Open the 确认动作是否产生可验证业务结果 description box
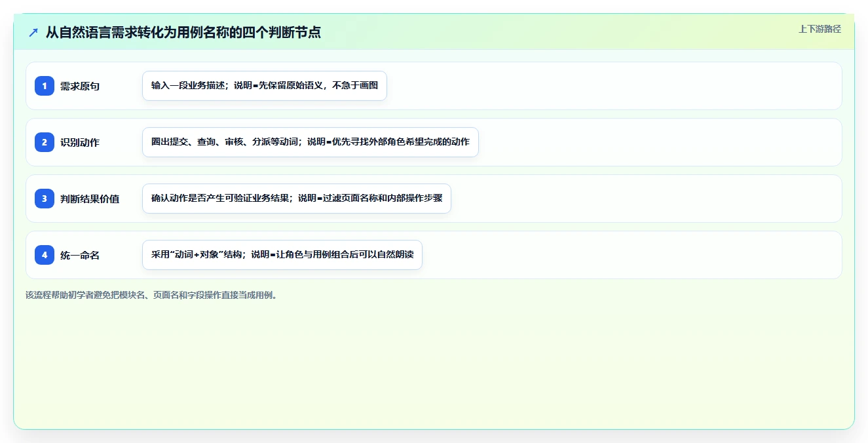 pyautogui.click(x=297, y=199)
